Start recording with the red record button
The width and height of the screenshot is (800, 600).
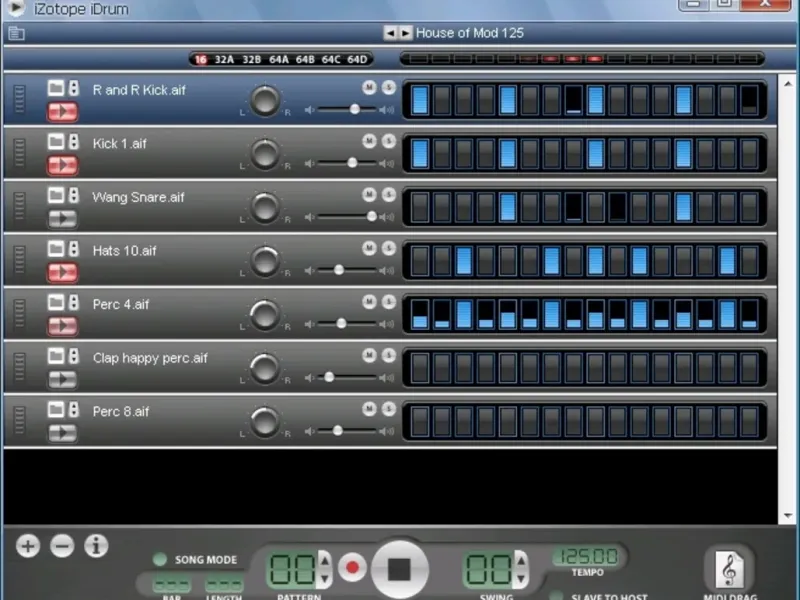pos(352,567)
